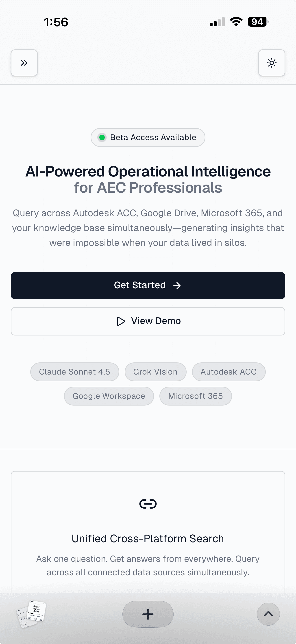Open the View Demo button
296x644 pixels.
tap(148, 321)
